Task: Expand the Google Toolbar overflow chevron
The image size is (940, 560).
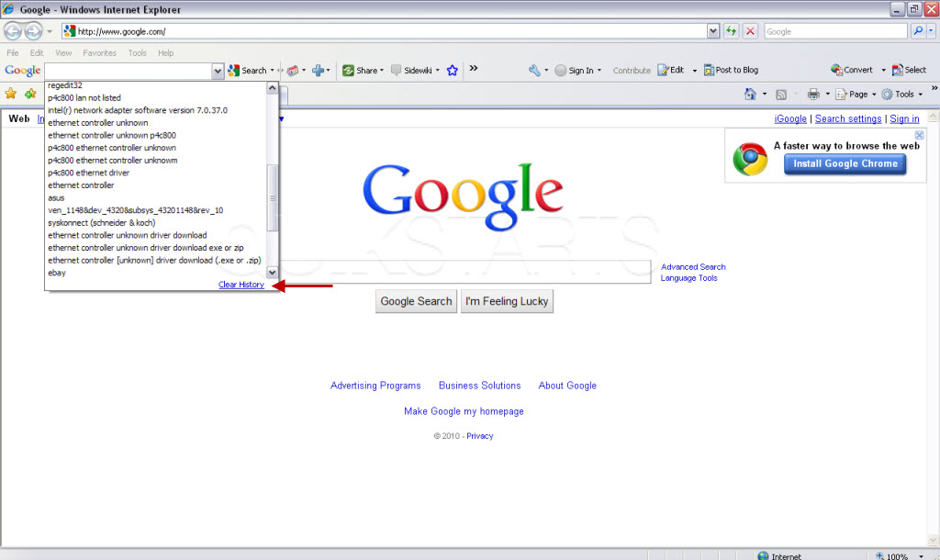Action: tap(474, 68)
